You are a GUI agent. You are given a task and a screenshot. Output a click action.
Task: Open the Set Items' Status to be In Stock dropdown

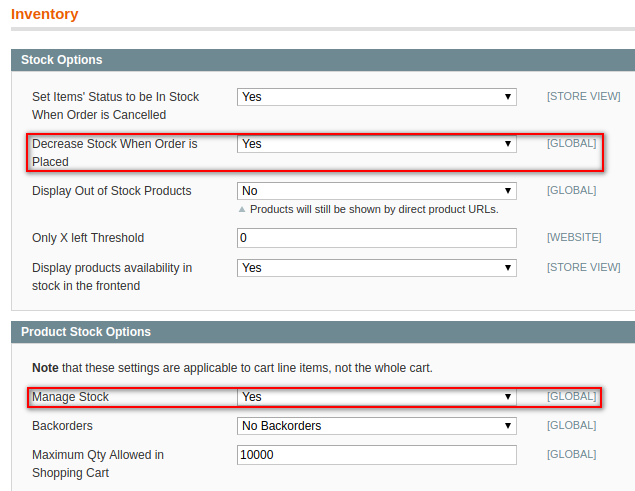pyautogui.click(x=376, y=97)
